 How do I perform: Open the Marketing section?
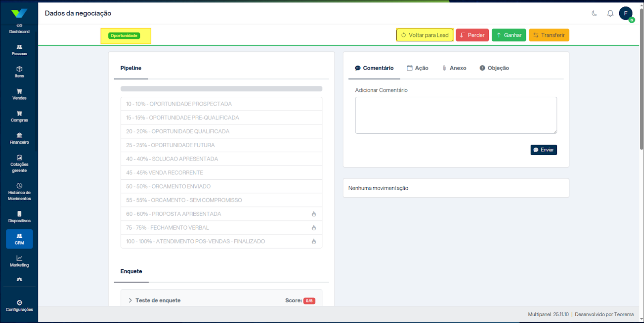click(19, 261)
